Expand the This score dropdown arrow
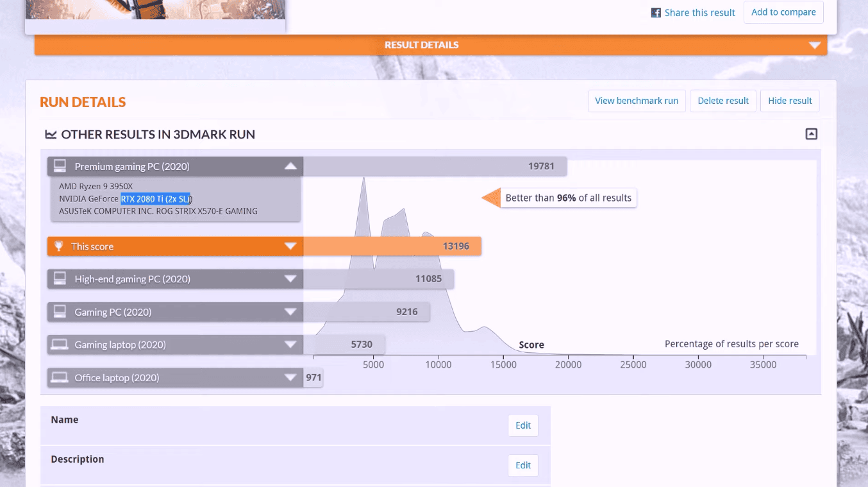This screenshot has height=487, width=868. tap(291, 246)
